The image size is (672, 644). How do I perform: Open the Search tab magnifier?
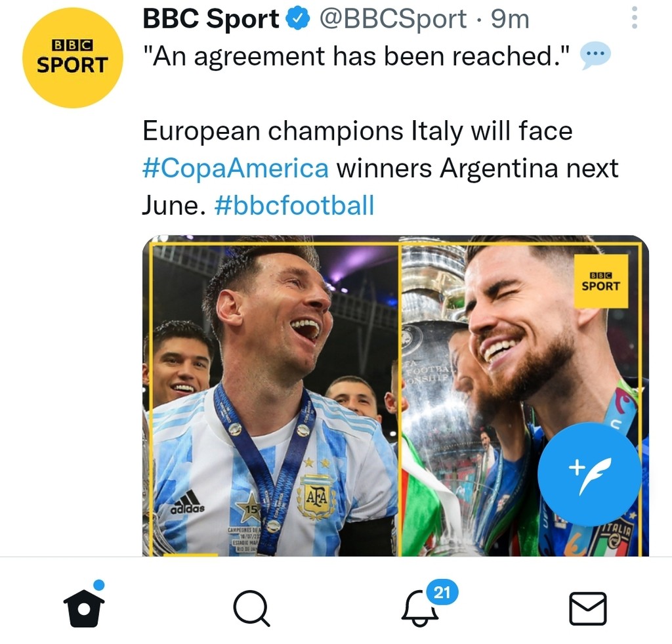point(251,609)
